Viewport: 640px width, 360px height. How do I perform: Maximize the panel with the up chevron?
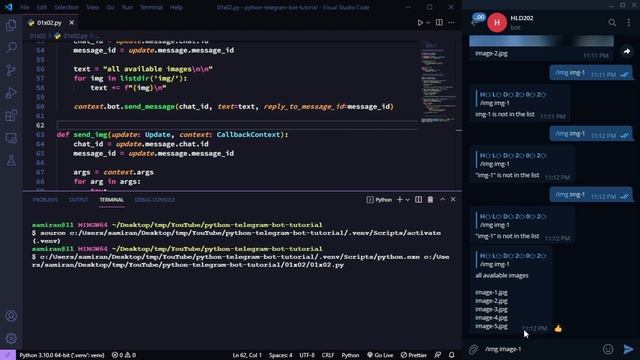442,200
